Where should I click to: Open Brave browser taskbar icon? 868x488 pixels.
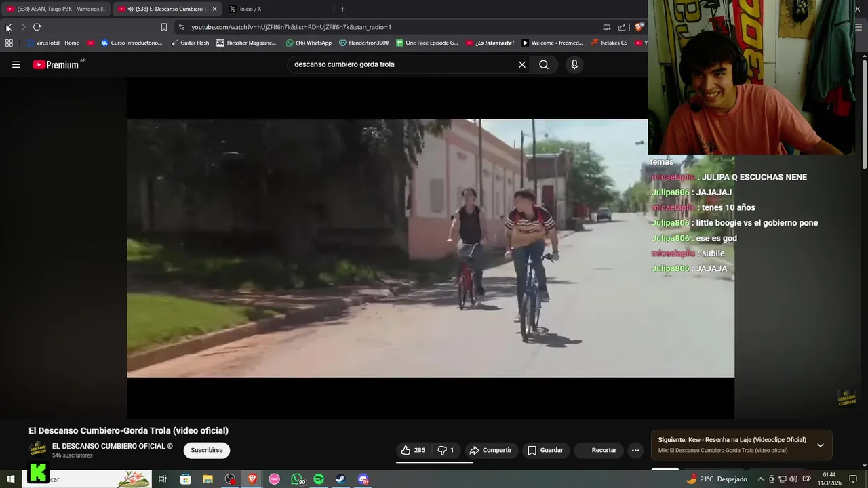(252, 479)
